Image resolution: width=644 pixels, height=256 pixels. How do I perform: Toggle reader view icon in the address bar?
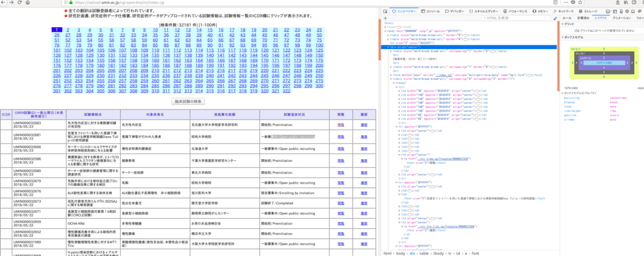point(555,2)
